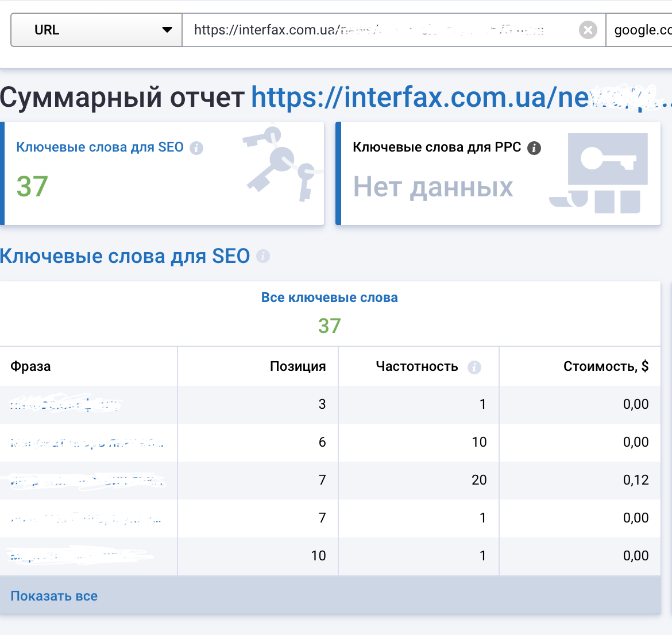Clear the URL field with the X icon
The width and height of the screenshot is (672, 635).
[588, 30]
